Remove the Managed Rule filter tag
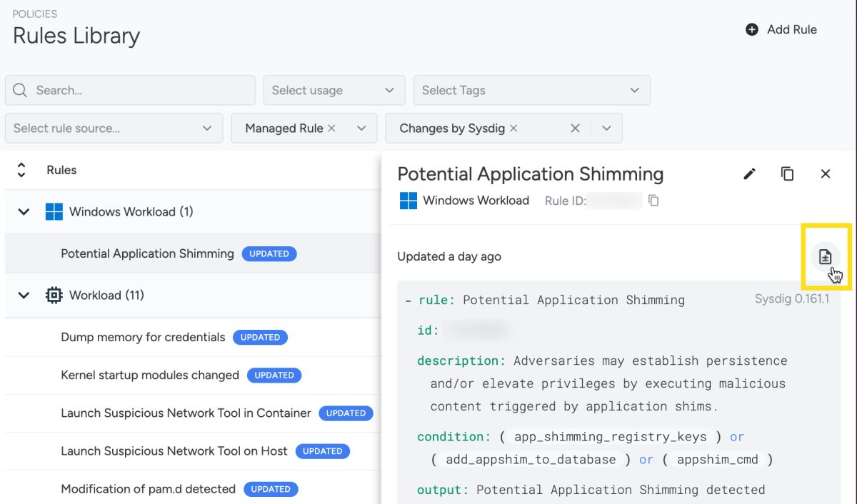Image resolution: width=857 pixels, height=504 pixels. coord(331,128)
